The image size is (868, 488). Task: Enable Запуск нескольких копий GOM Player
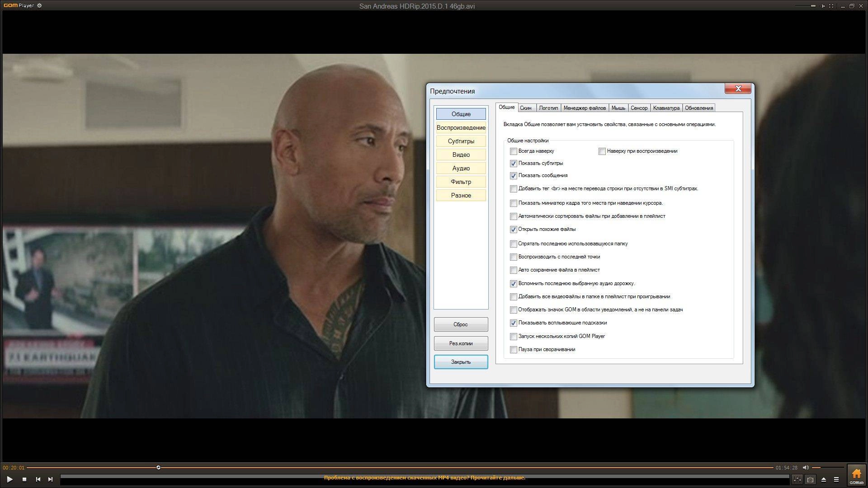(x=513, y=337)
